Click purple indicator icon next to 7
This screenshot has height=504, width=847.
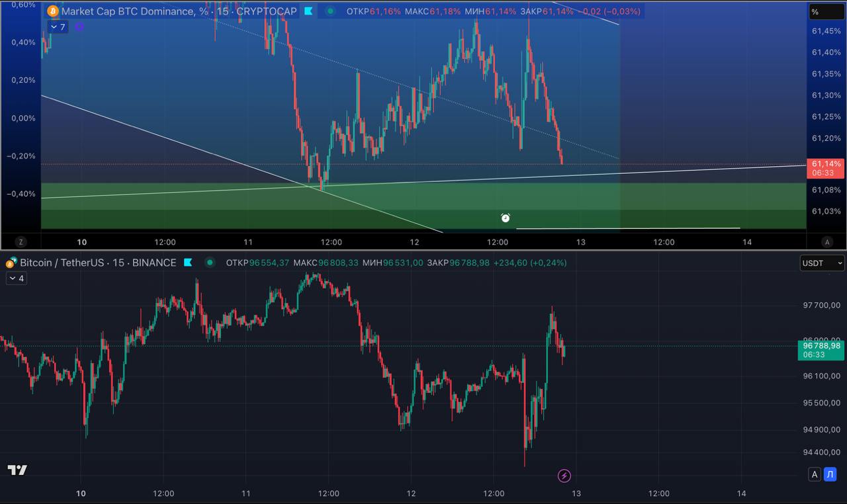[79, 27]
